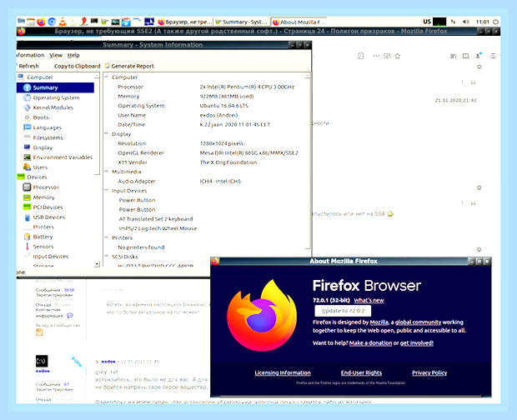Collapse the Printers section in details pane
This screenshot has height=420, width=517.
(x=107, y=237)
